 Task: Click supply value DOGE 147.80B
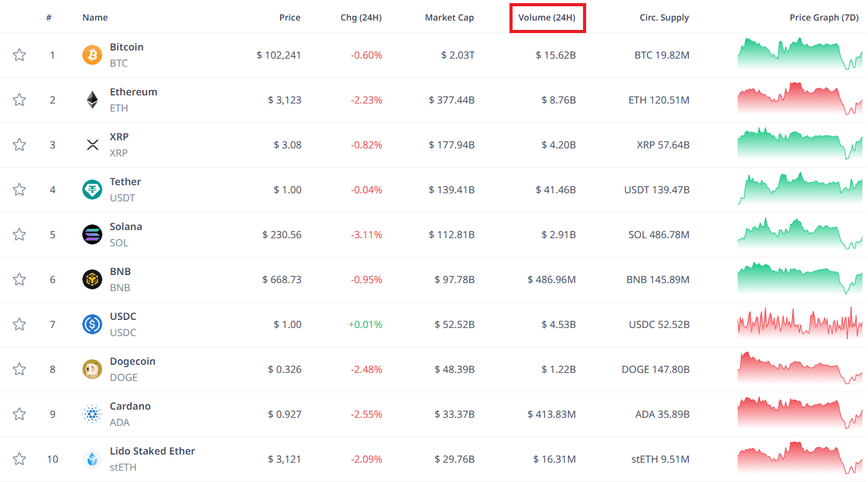(x=655, y=369)
